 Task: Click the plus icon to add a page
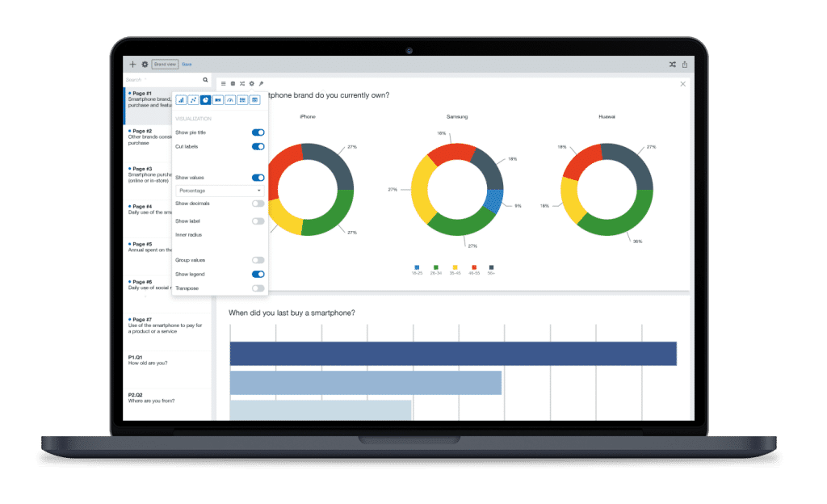pos(132,64)
